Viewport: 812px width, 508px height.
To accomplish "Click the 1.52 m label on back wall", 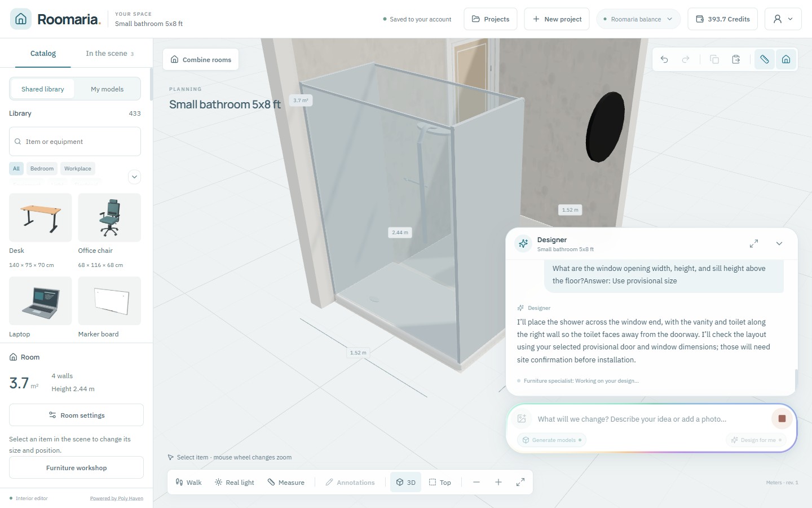I will pyautogui.click(x=570, y=209).
